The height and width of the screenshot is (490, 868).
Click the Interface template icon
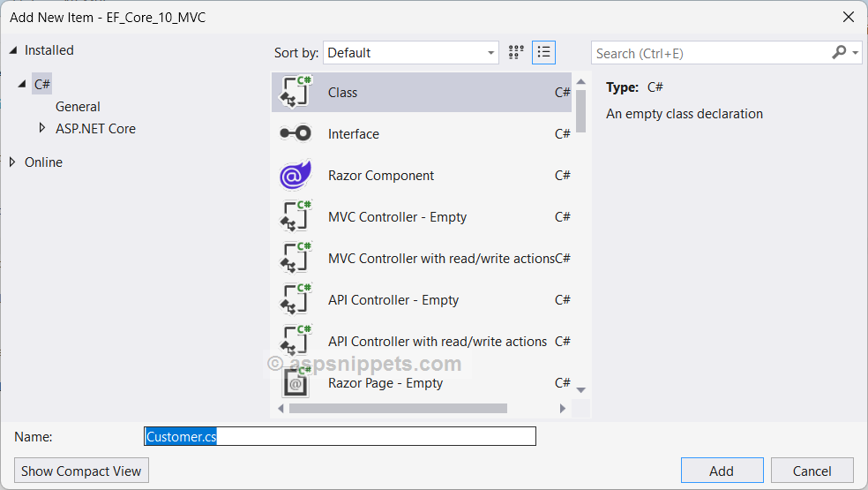coord(295,133)
